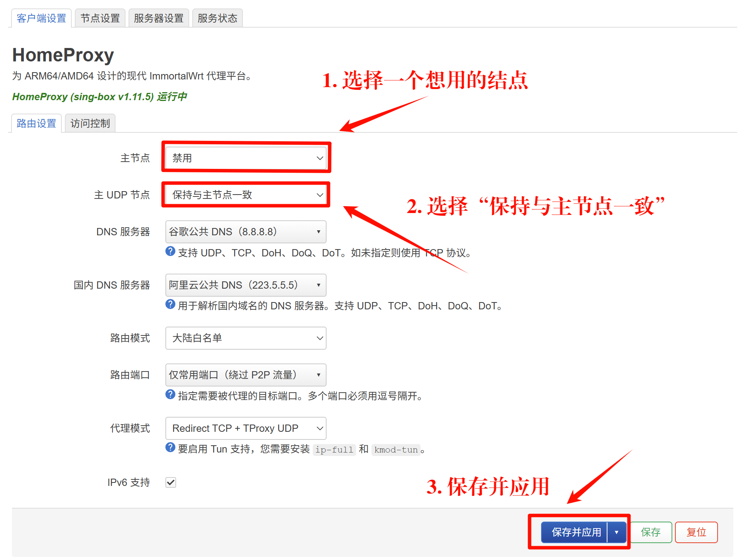741x560 pixels.
Task: Open arrow menu beside 保存并应用
Action: [617, 532]
